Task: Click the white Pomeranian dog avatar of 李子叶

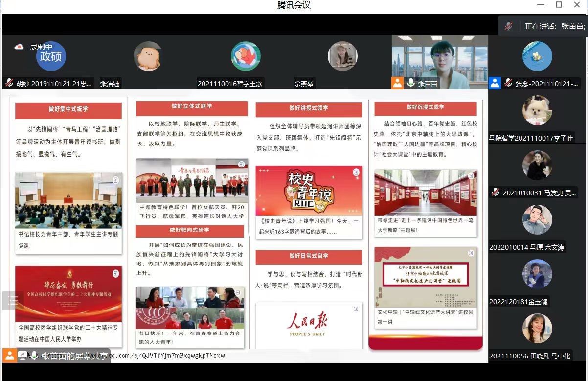Action: click(x=537, y=110)
